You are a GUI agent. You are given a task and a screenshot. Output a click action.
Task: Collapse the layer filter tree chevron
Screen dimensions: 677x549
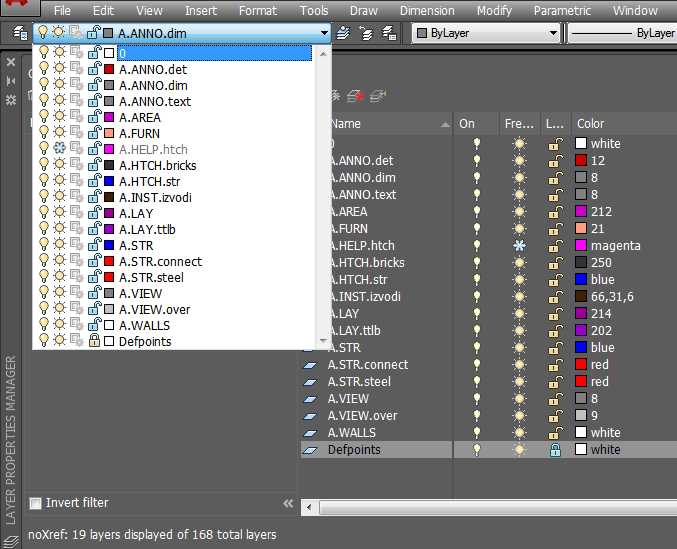pyautogui.click(x=288, y=503)
